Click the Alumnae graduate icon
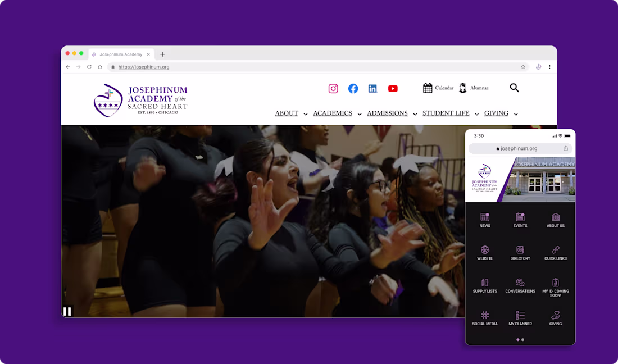Image resolution: width=618 pixels, height=364 pixels. pyautogui.click(x=463, y=88)
